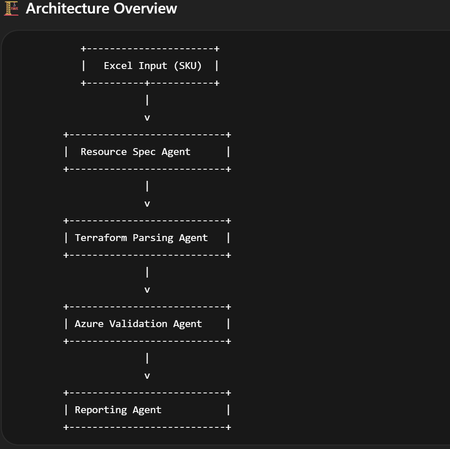Select the Terraform Parsing Agent label

point(141,238)
